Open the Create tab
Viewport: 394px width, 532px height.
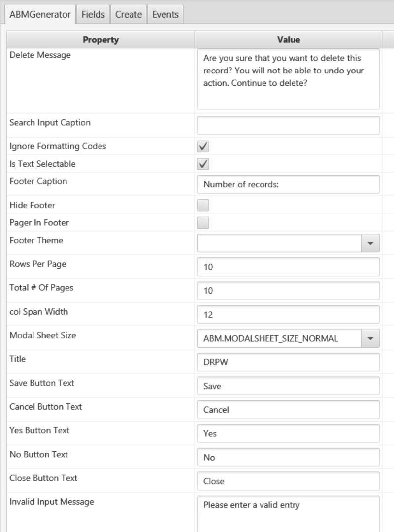point(129,14)
